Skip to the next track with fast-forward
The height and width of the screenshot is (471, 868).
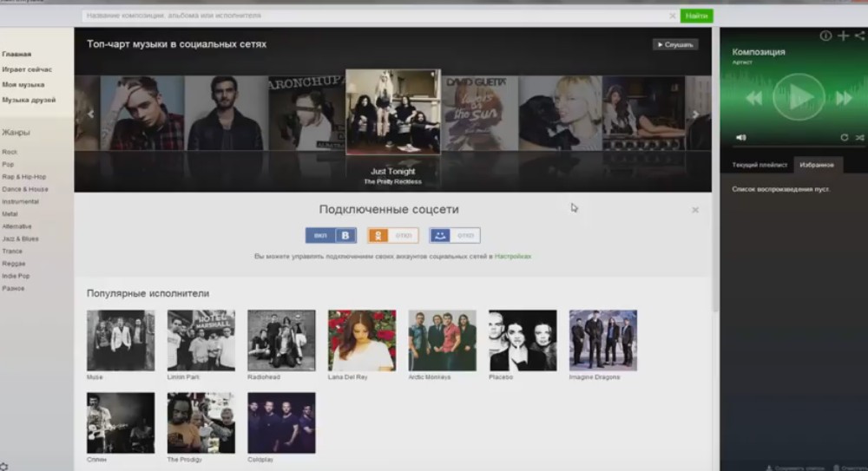[x=844, y=99]
